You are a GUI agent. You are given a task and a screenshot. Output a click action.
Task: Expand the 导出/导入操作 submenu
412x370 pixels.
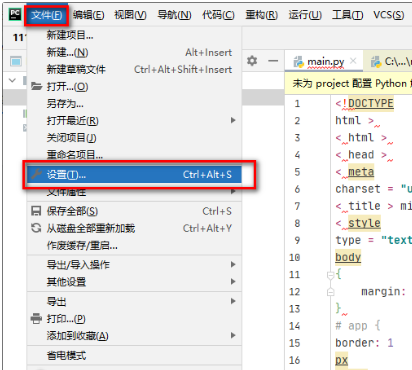134,265
